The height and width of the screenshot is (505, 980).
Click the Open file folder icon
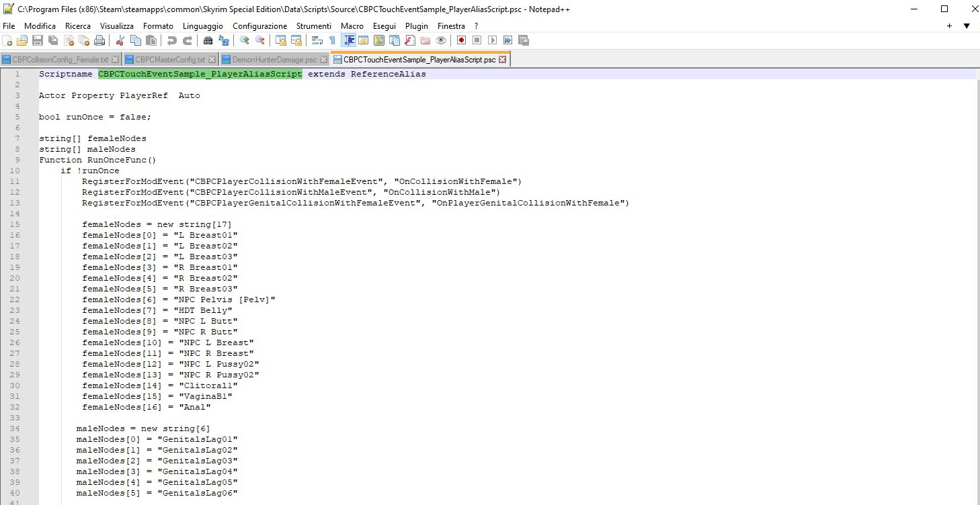point(22,40)
